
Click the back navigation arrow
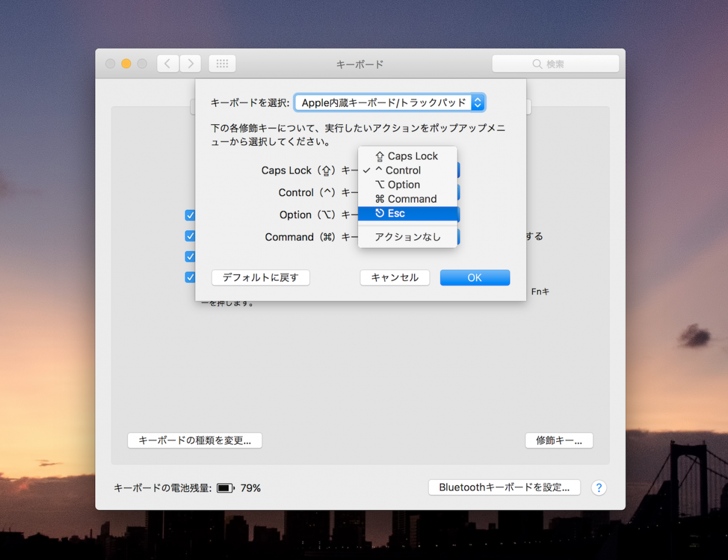(167, 63)
